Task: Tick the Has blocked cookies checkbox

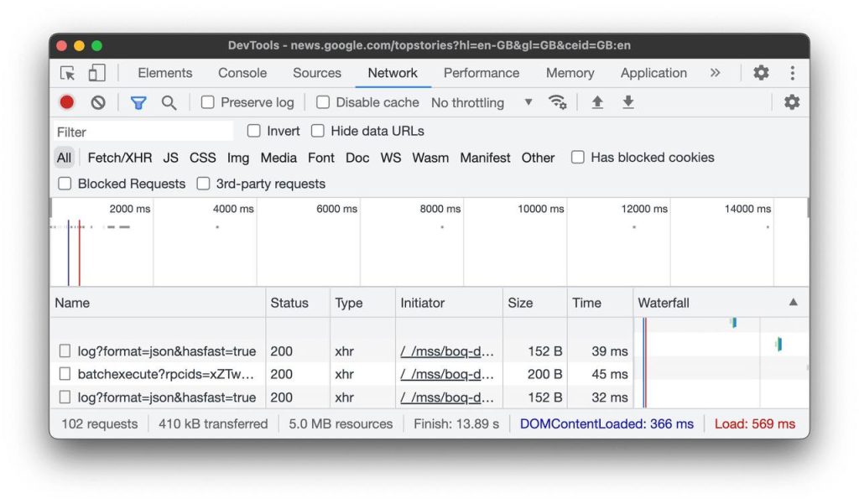Action: [578, 158]
